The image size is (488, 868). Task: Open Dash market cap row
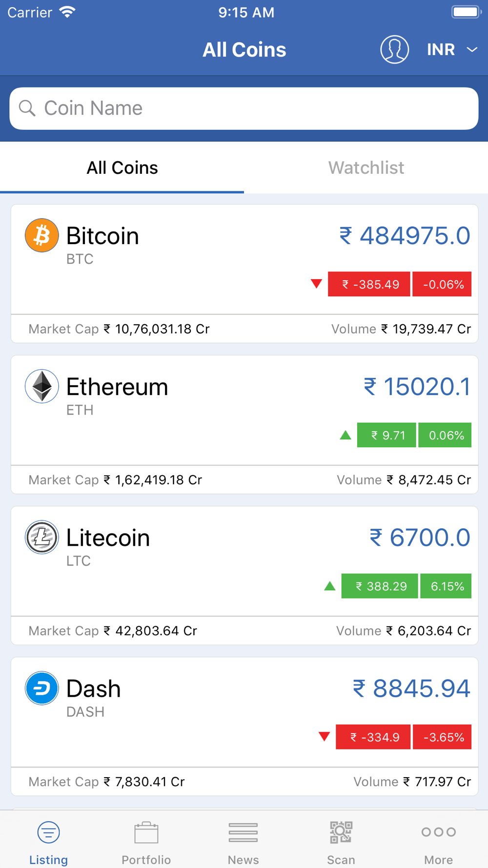pos(244,782)
